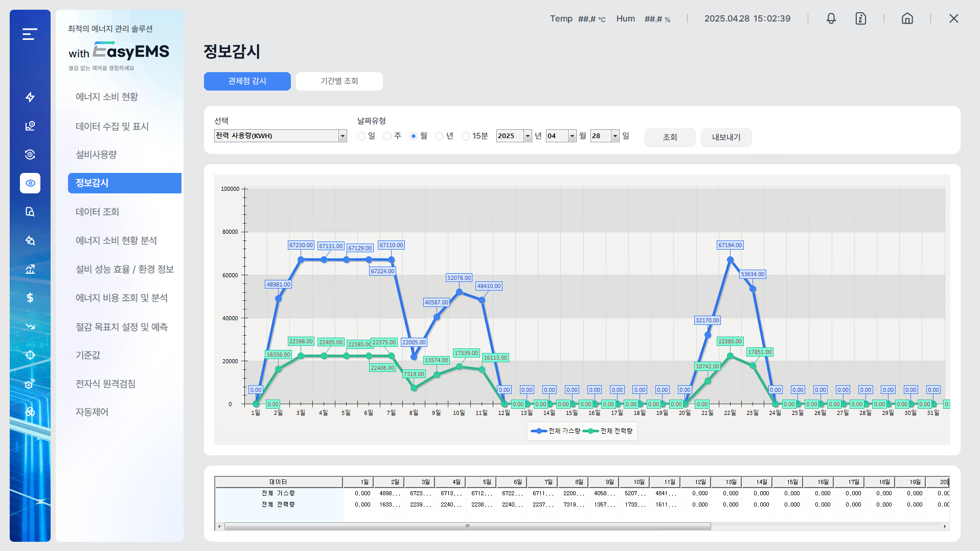This screenshot has height=551, width=980.
Task: Switch to the 기간별 조회 tab
Action: tap(339, 81)
